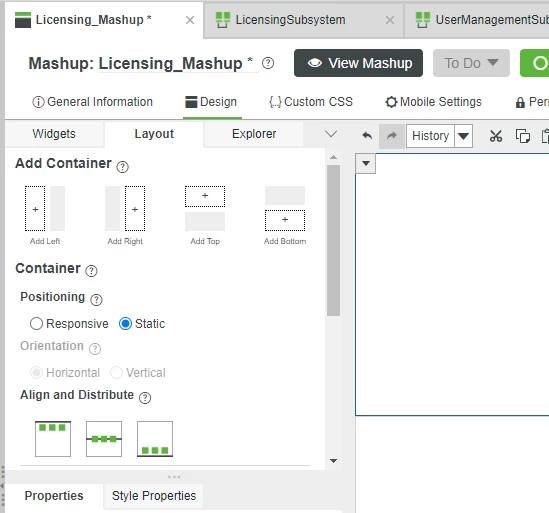The height and width of the screenshot is (513, 549).
Task: Open the Mobile Settings tab
Action: point(433,102)
